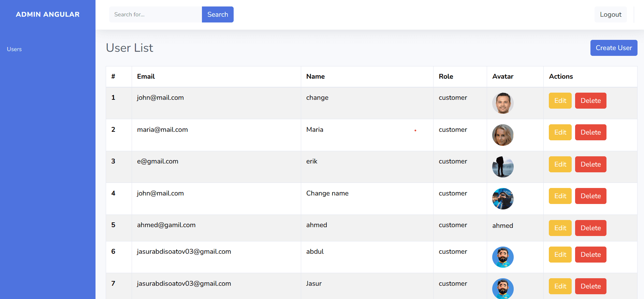This screenshot has height=299, width=644.
Task: Click jasurabdisoatov03@gmail.com in row 7
Action: tap(184, 283)
